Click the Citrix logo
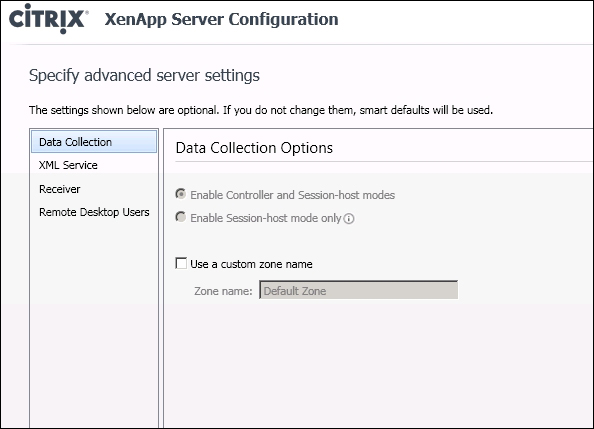Image resolution: width=594 pixels, height=429 pixels. tap(48, 19)
